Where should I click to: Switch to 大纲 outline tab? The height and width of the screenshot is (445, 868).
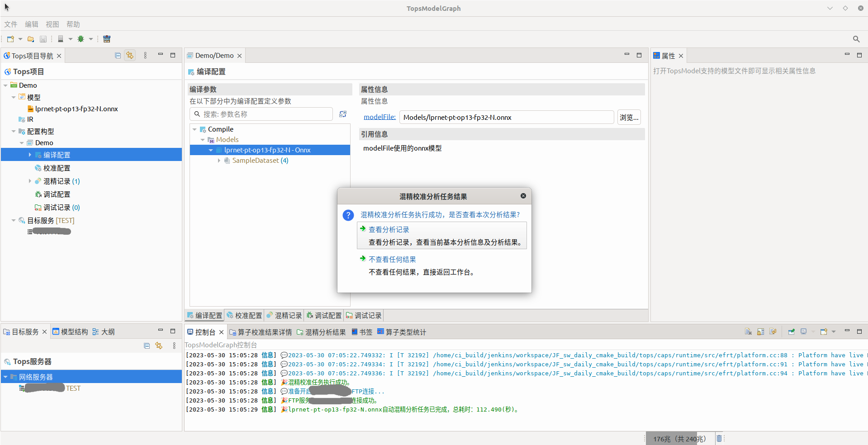click(x=104, y=331)
